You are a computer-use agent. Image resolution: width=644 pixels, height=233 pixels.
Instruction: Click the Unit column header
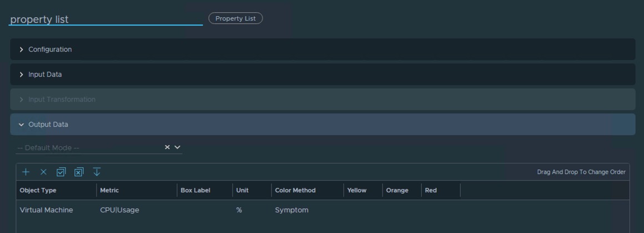coord(242,190)
